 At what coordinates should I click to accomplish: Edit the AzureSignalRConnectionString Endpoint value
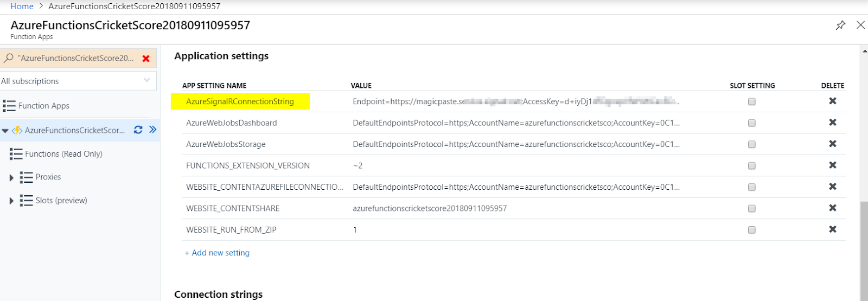click(x=516, y=101)
